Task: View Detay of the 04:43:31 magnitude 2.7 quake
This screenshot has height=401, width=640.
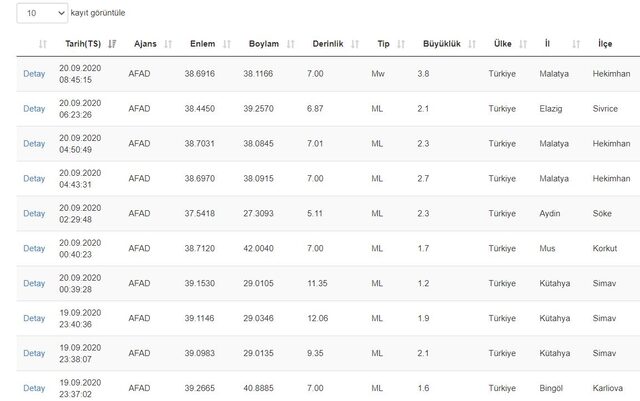Action: tap(34, 179)
